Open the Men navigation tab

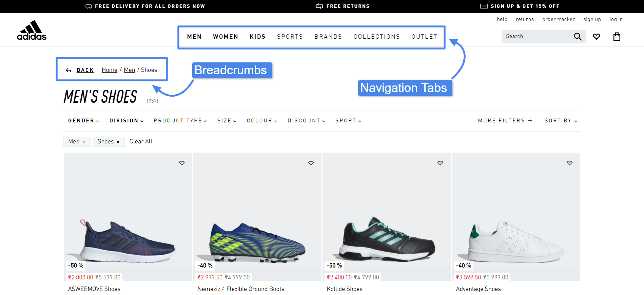coord(194,37)
